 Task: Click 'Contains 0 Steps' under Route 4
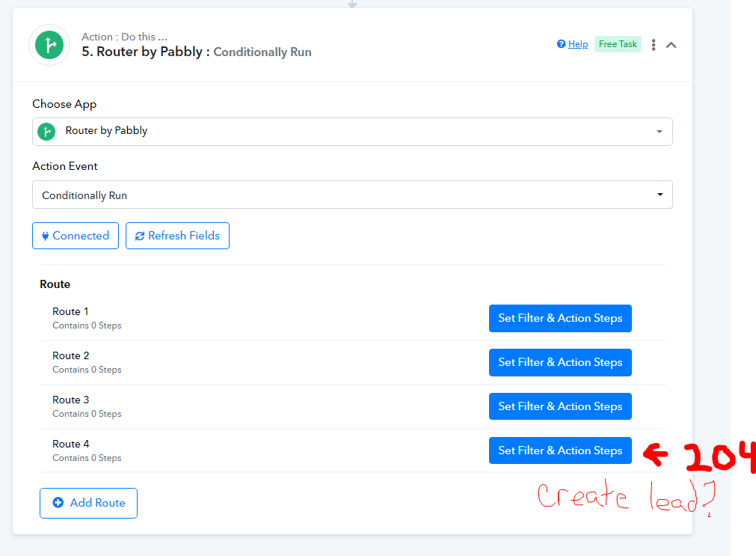coord(87,457)
